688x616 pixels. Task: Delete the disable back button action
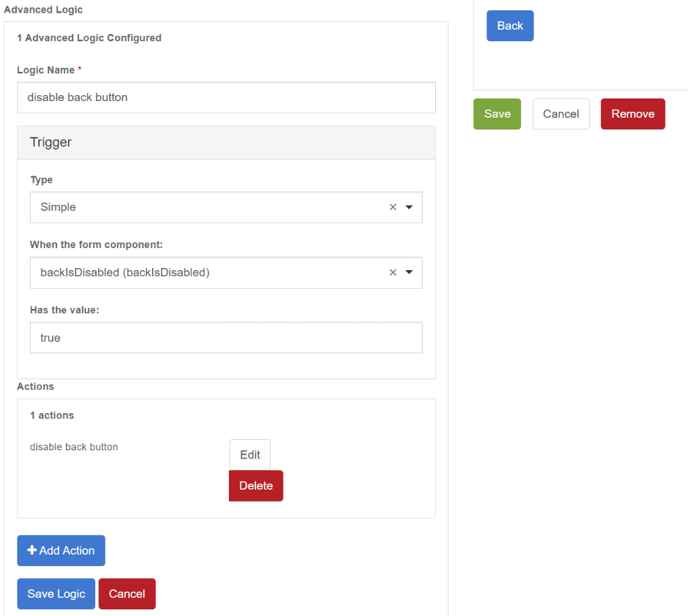(256, 486)
